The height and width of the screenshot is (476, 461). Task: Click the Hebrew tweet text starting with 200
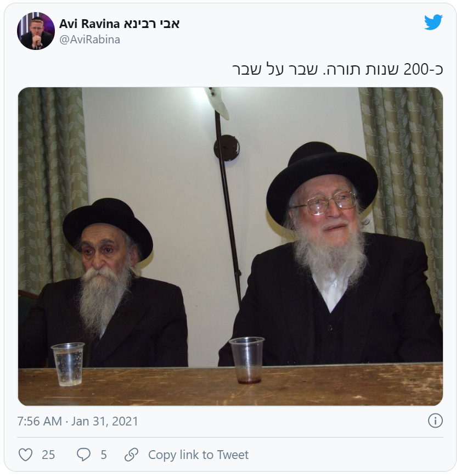(x=338, y=69)
